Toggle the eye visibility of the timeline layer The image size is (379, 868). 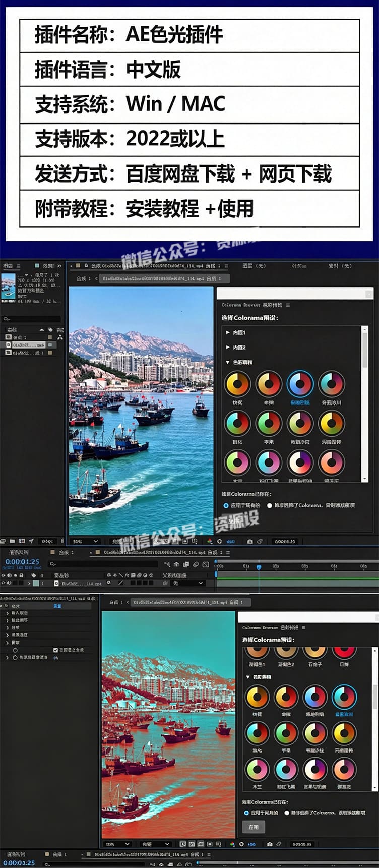tap(4, 583)
